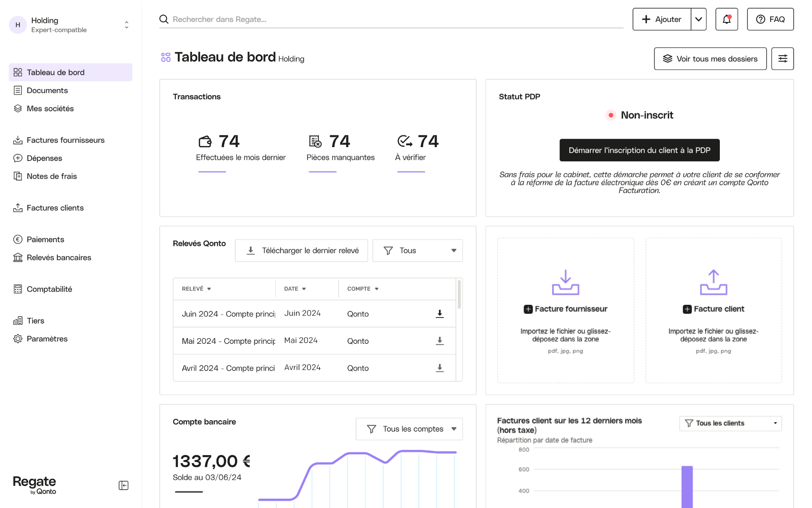
Task: Click the client invoice upload icon
Action: [713, 282]
